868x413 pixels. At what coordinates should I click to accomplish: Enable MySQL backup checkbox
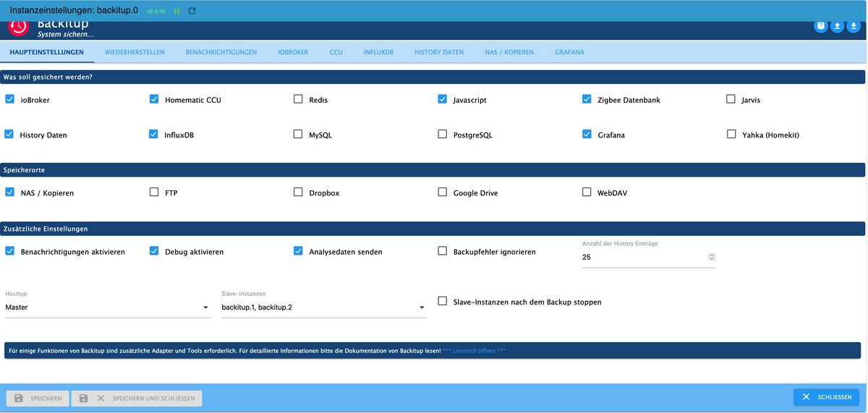click(298, 134)
